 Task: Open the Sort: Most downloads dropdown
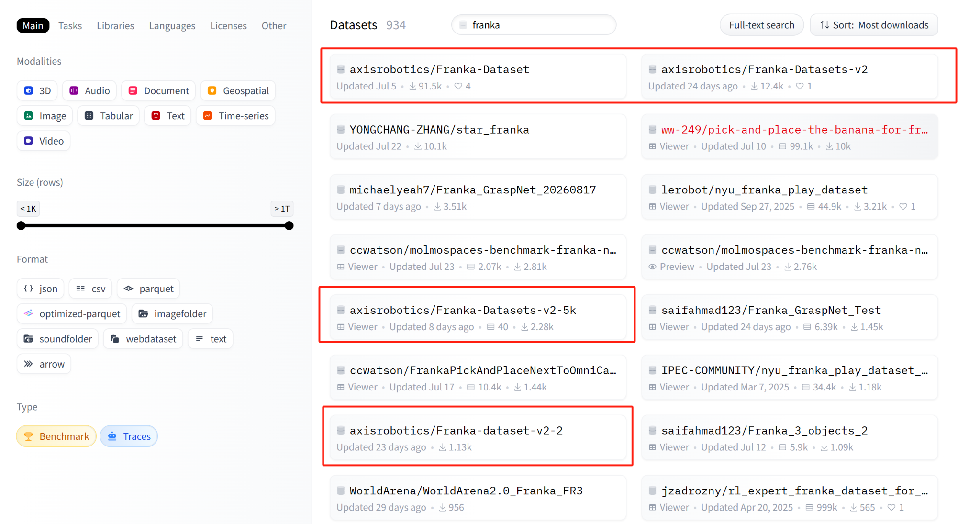click(874, 25)
